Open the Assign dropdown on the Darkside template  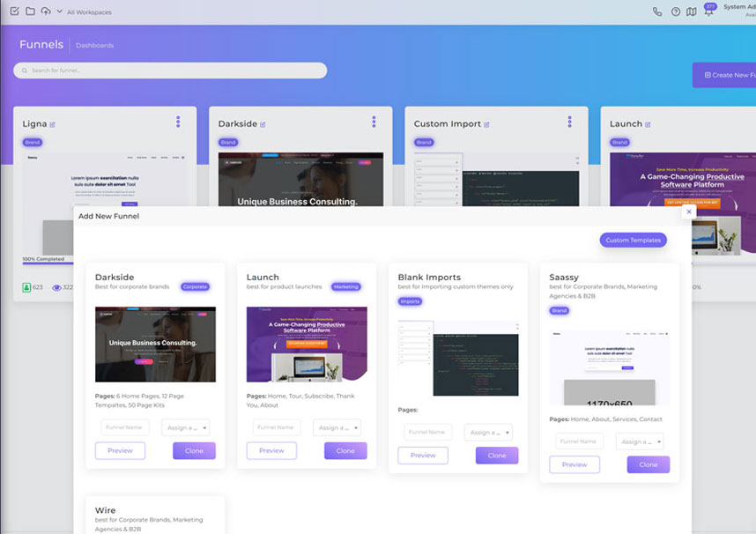pos(183,427)
